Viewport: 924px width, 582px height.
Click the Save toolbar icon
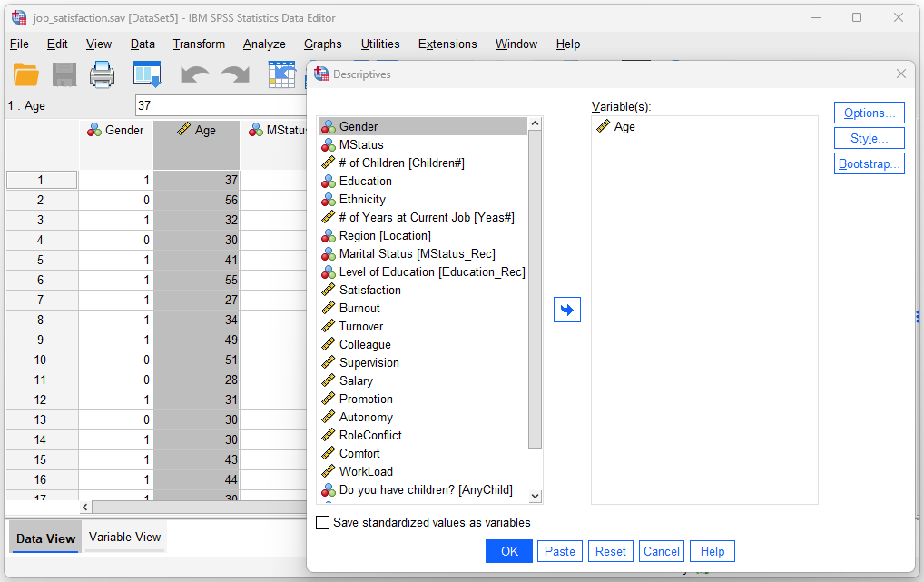(x=64, y=75)
